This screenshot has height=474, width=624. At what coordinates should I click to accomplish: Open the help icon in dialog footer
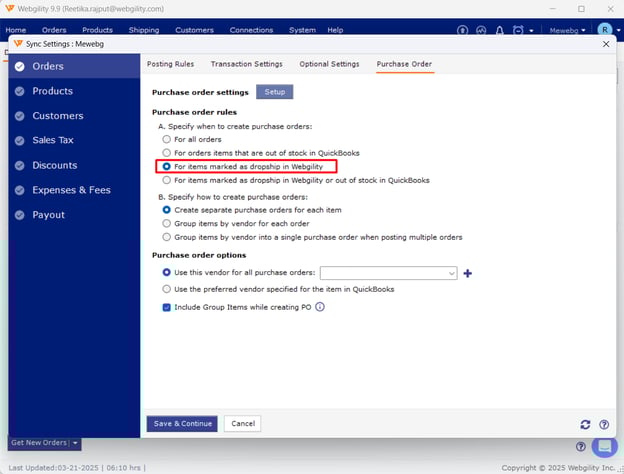[x=602, y=424]
